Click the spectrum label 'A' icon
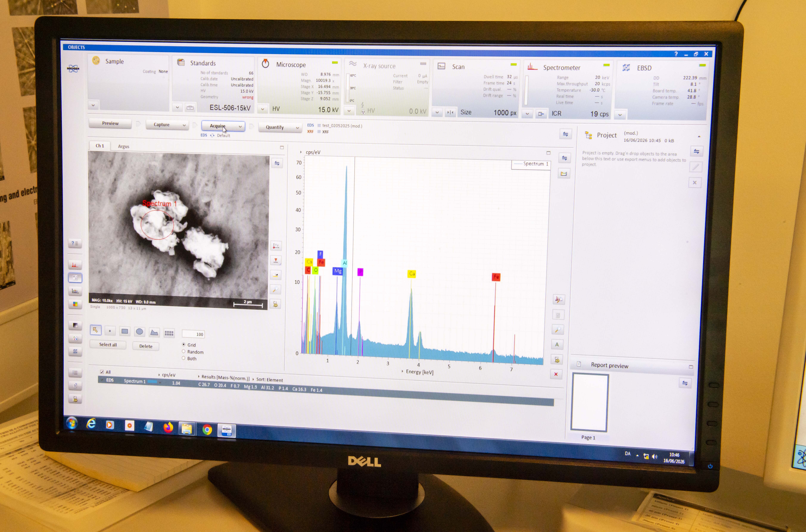This screenshot has width=806, height=532. (x=557, y=344)
